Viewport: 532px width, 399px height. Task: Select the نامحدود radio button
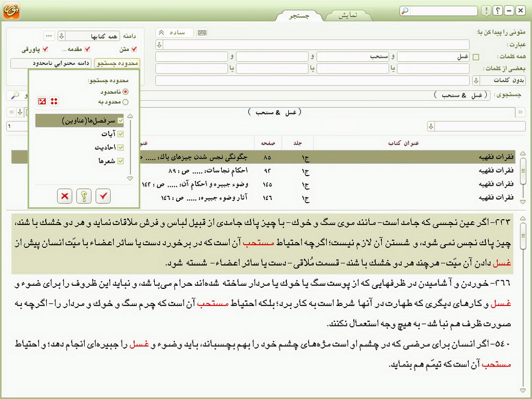[x=126, y=92]
